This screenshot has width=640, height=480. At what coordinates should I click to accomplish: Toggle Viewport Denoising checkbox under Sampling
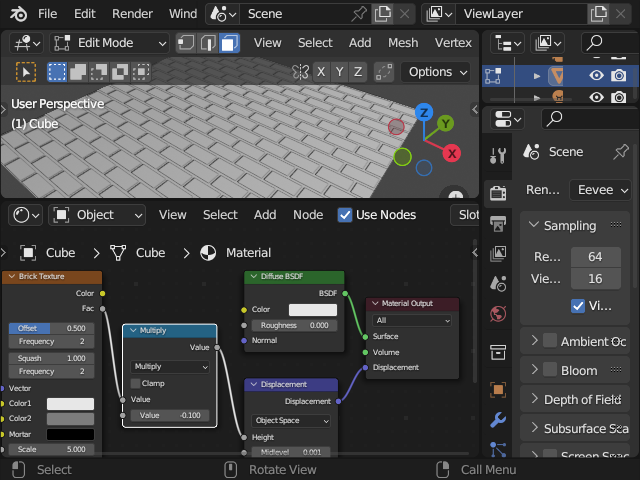[578, 306]
